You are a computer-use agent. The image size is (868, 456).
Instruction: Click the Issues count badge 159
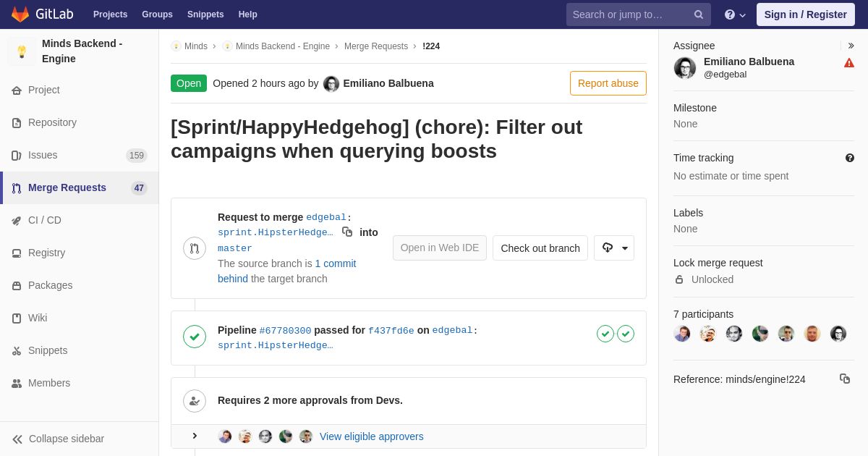coord(137,156)
